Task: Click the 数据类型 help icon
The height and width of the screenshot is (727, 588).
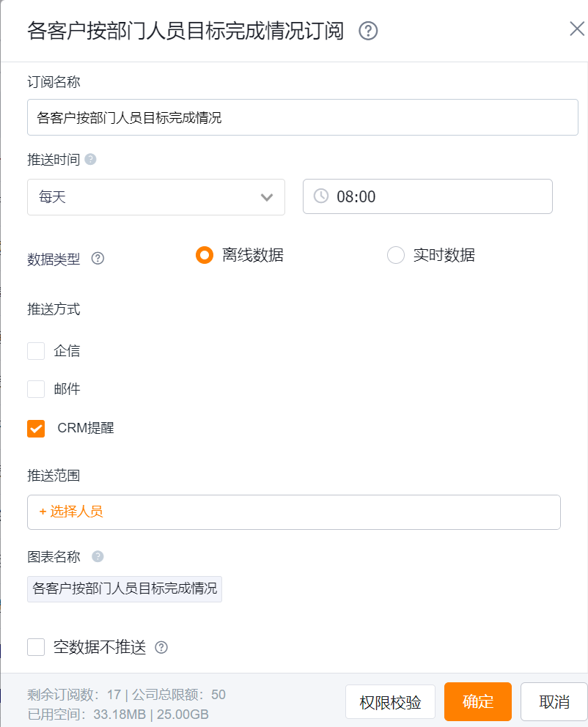Action: click(x=99, y=259)
